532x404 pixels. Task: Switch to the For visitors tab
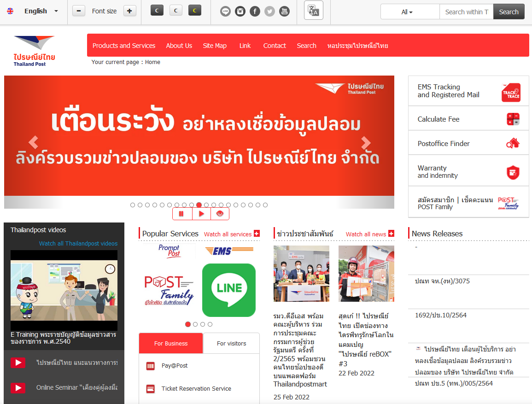(231, 343)
